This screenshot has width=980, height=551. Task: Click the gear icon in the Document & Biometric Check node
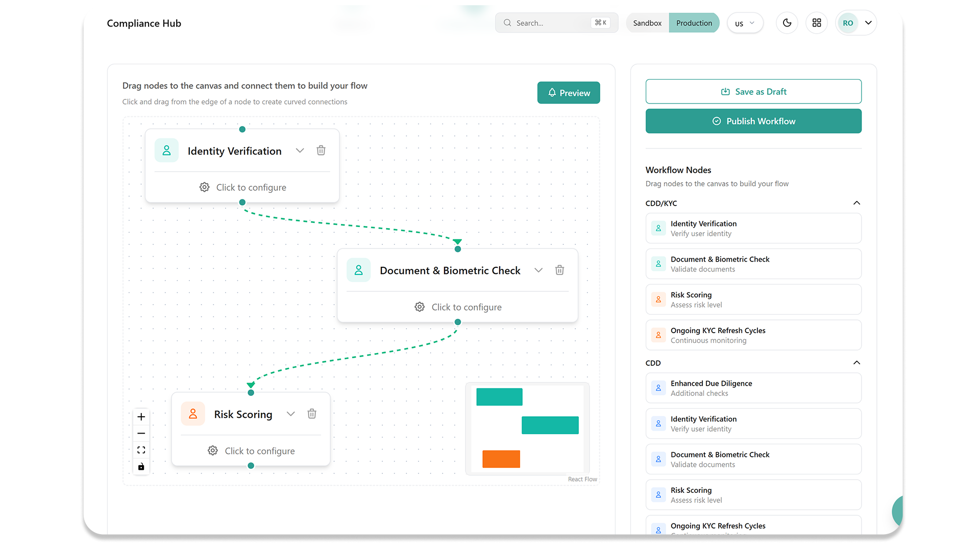[420, 307]
